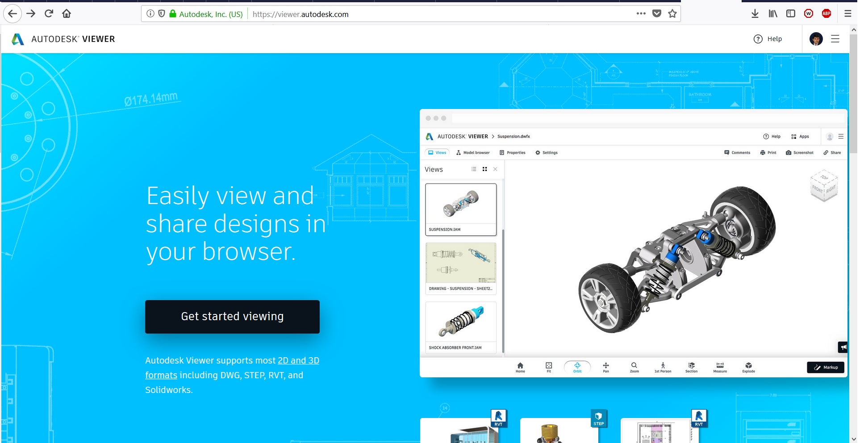Open the Firefox application menu
Image resolution: width=868 pixels, height=443 pixels.
pyautogui.click(x=848, y=14)
